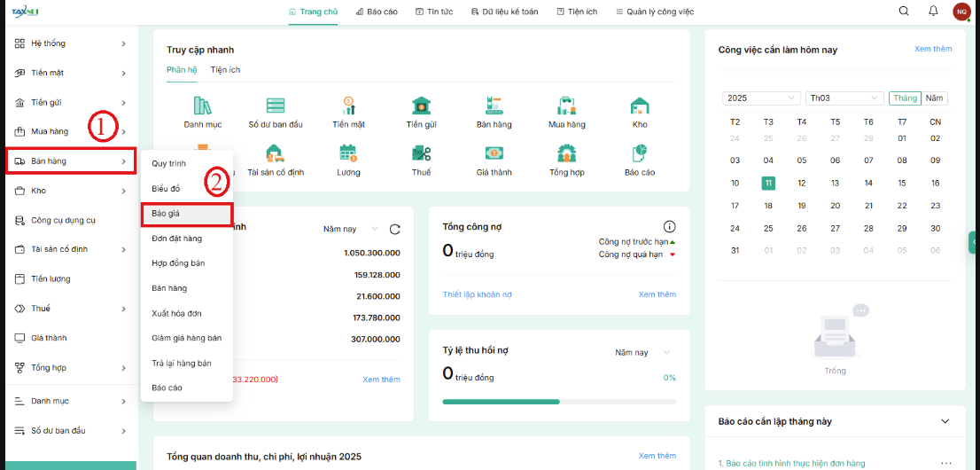
Task: Go to Trang chủ tab
Action: click(x=313, y=12)
